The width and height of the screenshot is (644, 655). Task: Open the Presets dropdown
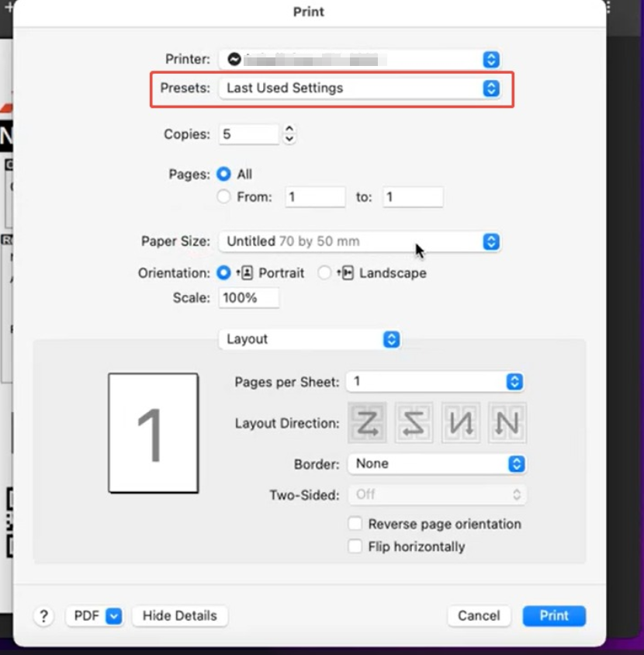358,88
